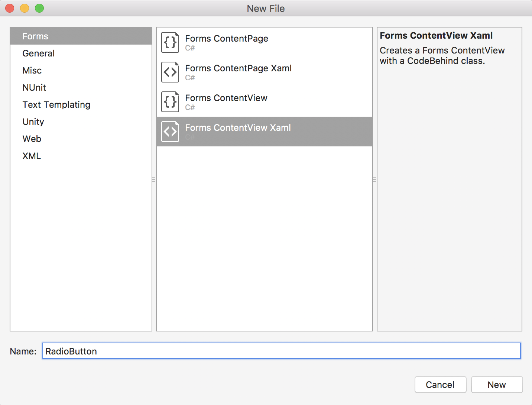Select the Unity category

[33, 121]
